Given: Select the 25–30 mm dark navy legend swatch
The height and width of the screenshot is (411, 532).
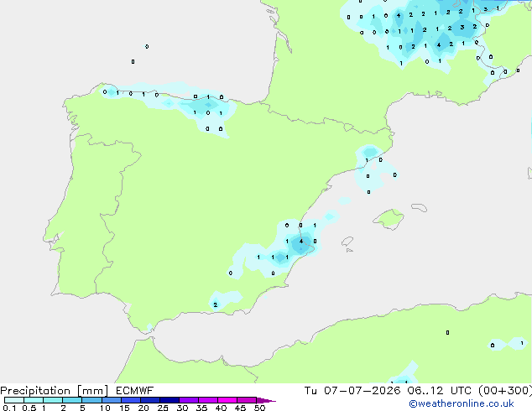Looking at the screenshot, I should coord(169,400).
